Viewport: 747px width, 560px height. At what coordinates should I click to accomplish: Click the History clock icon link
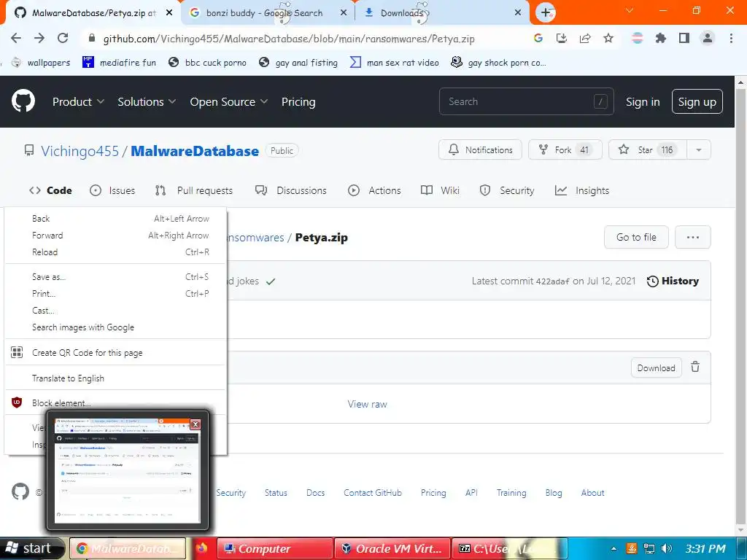pos(673,281)
